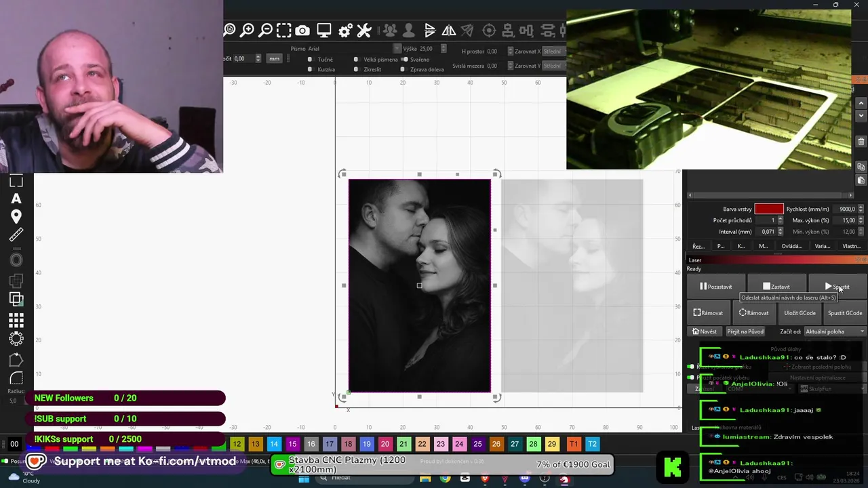Select the corner radius tool
Screen dimensions: 868x488
point(16,378)
